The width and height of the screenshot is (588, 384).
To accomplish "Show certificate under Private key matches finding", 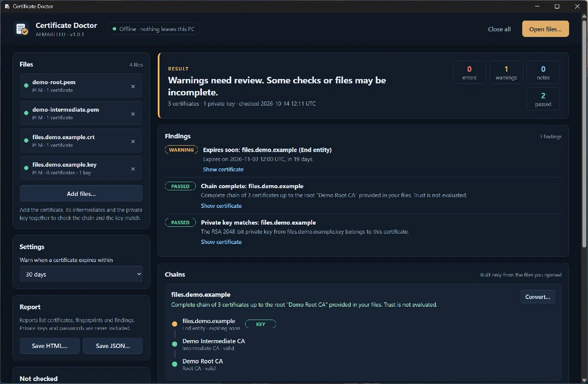I will tap(221, 242).
